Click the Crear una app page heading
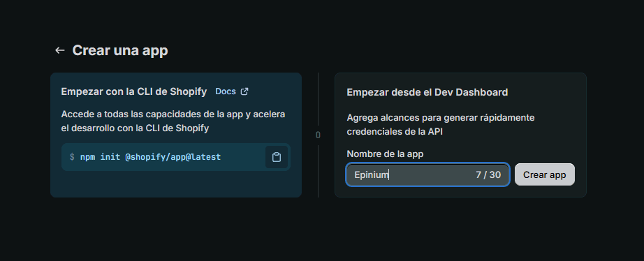This screenshot has height=261, width=644. [x=120, y=50]
